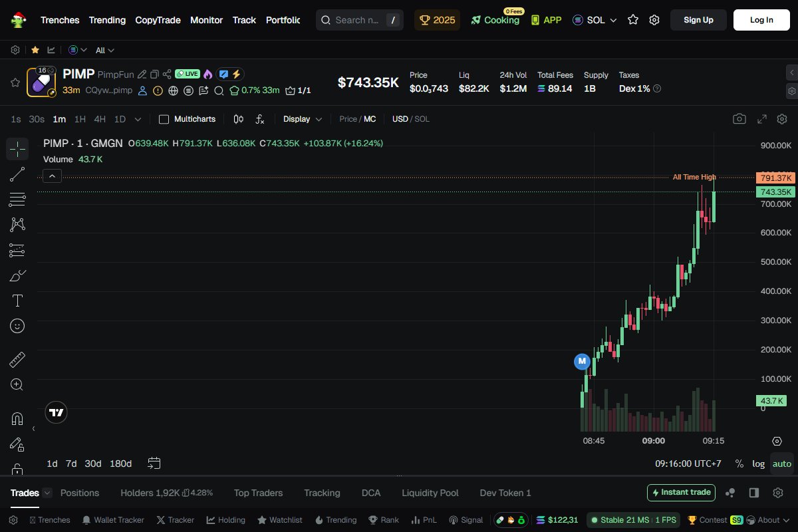The height and width of the screenshot is (532, 798).
Task: Open Wallet Tracker in footer bar
Action: point(112,520)
